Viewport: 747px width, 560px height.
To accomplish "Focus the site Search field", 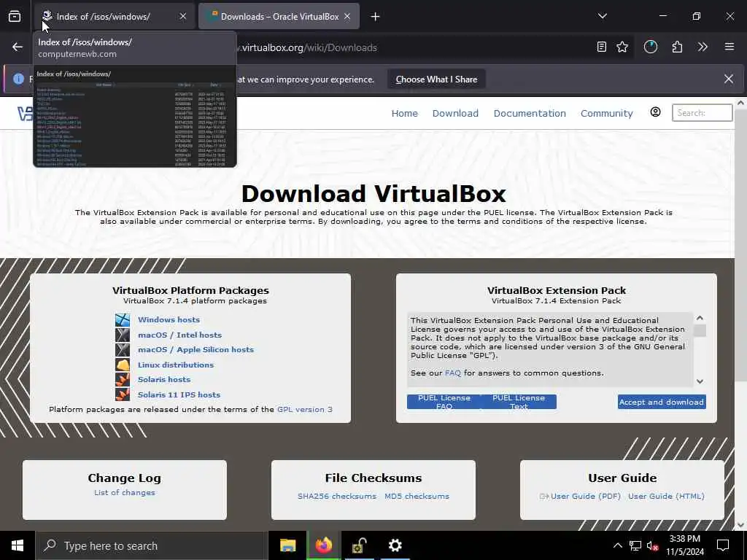I will pos(703,113).
